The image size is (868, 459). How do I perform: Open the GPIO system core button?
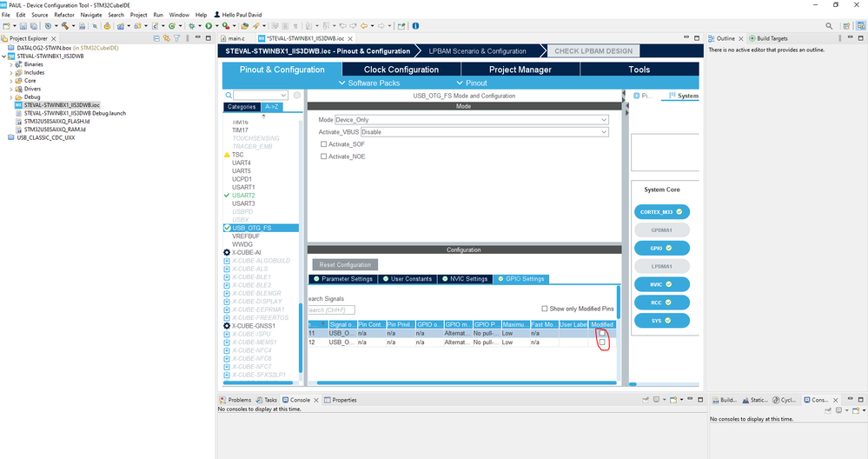pos(661,248)
